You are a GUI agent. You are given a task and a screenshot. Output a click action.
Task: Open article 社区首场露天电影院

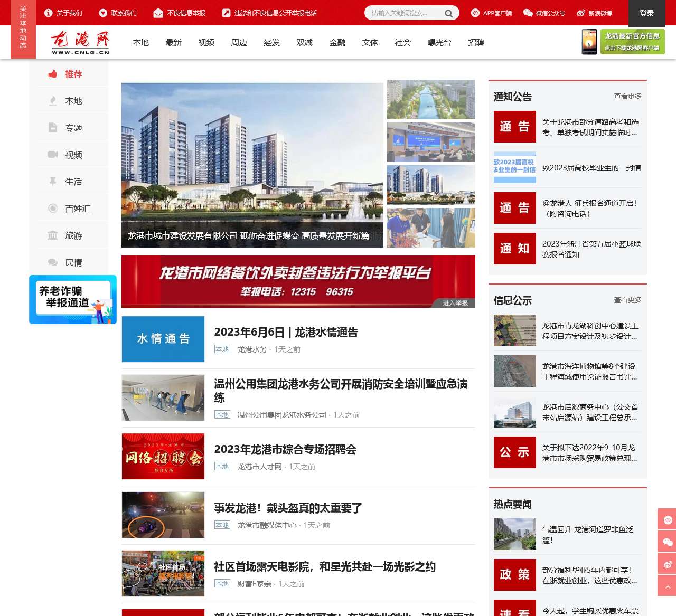325,566
